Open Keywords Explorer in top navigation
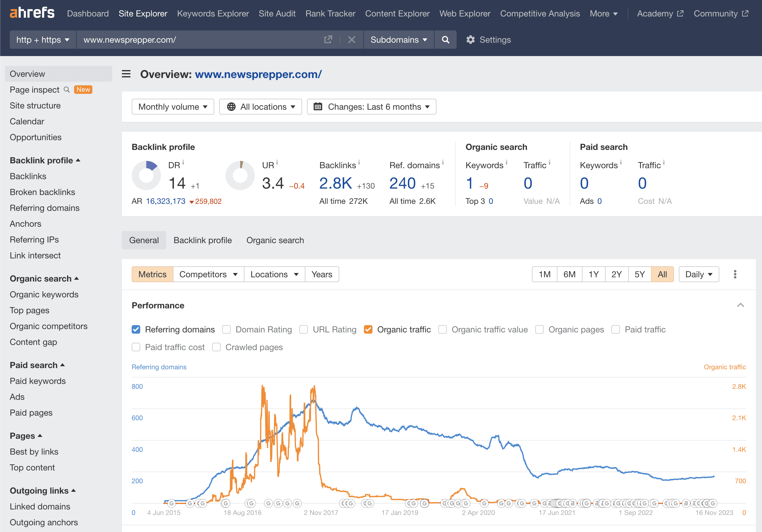762x532 pixels. point(213,14)
